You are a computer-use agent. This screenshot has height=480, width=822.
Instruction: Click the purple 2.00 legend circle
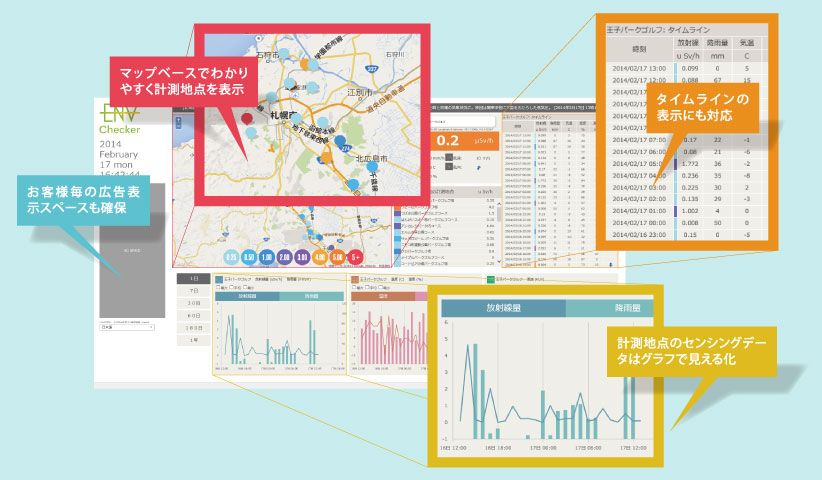coord(285,257)
